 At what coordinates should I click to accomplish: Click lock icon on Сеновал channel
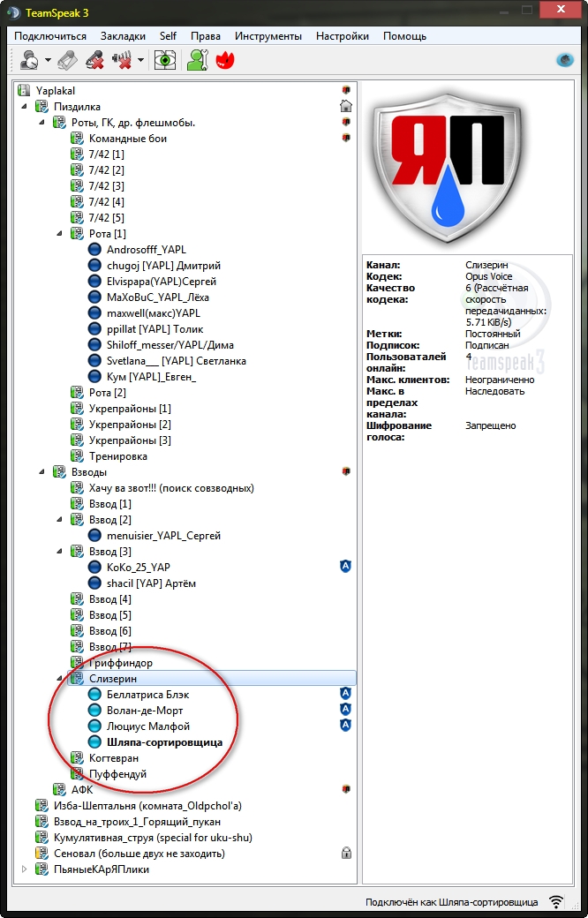(x=346, y=854)
